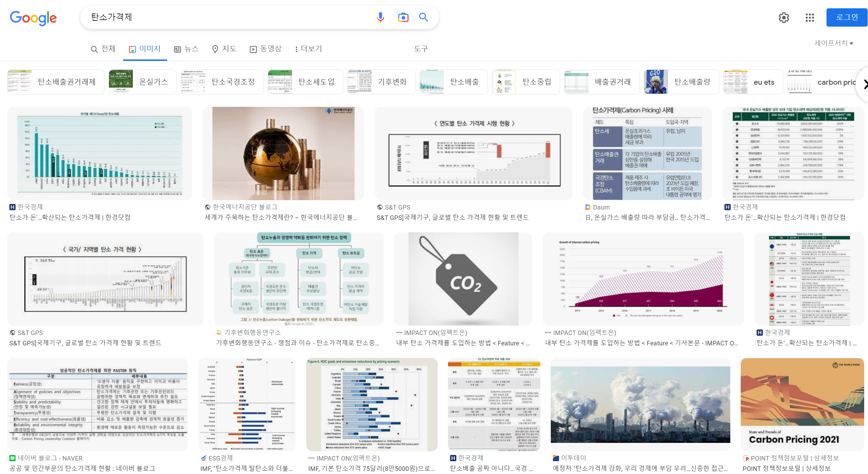Expand the 세이프서치 dropdown
This screenshot has width=868, height=474.
coord(834,43)
